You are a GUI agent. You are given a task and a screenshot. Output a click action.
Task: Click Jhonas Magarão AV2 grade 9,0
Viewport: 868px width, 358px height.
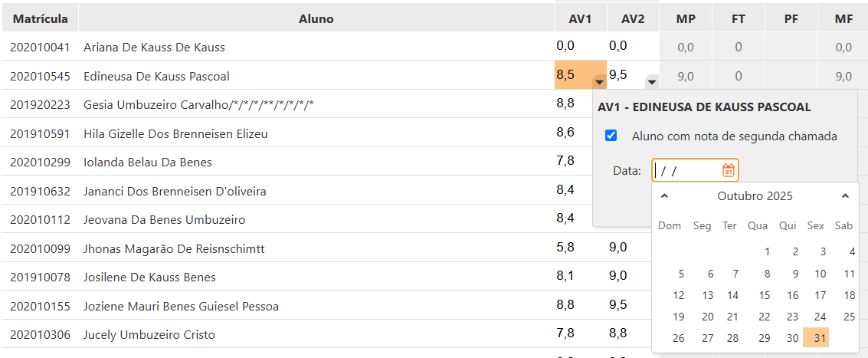[x=617, y=247]
